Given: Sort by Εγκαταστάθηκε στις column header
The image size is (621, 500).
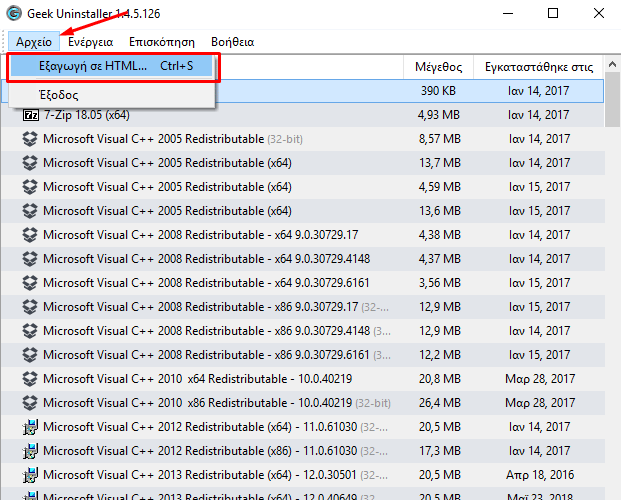Looking at the screenshot, I should click(x=539, y=67).
